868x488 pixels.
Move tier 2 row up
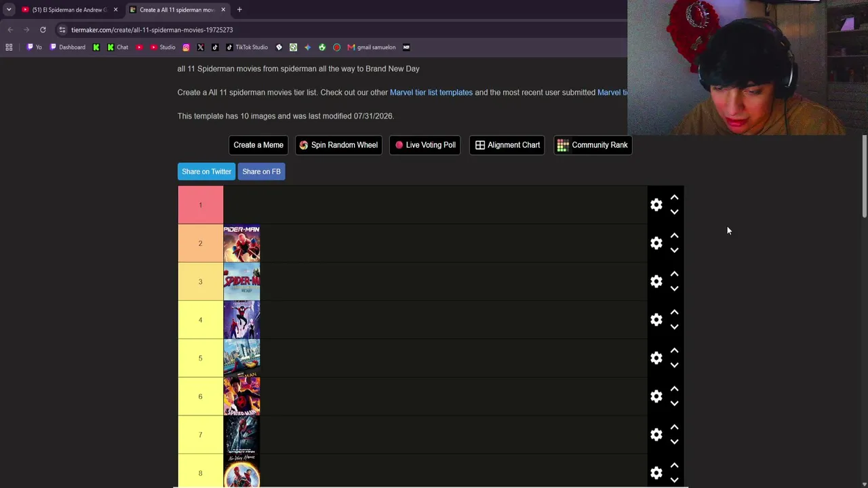click(x=674, y=235)
